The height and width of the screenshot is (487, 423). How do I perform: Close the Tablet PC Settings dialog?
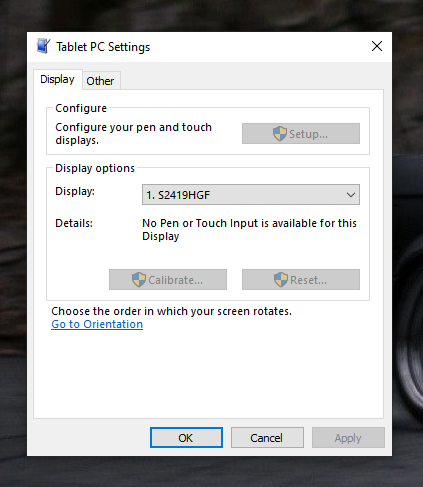pos(377,46)
